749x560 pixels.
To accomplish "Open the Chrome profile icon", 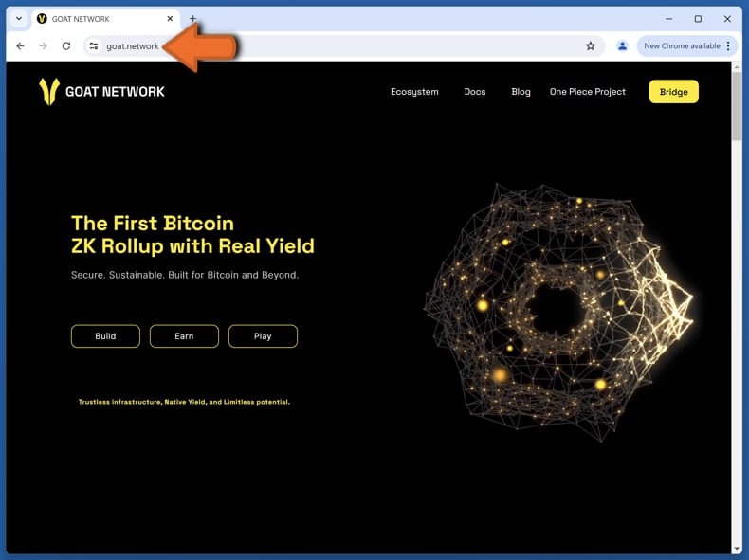I will tap(622, 45).
